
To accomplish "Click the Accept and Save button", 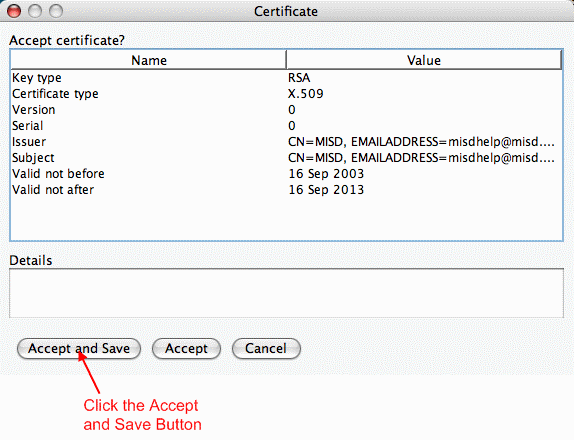I will coord(79,348).
